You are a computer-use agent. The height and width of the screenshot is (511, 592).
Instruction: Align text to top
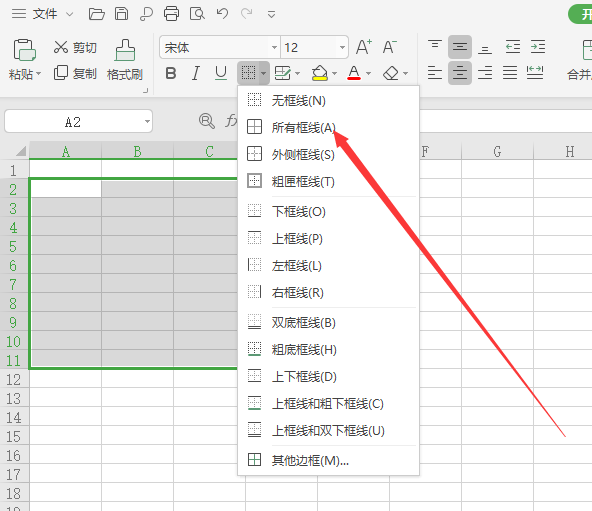tap(435, 46)
